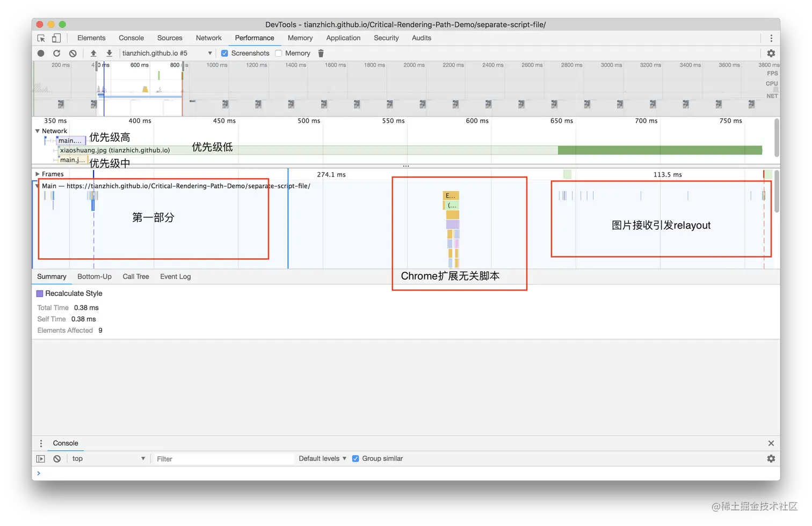This screenshot has height=526, width=812.
Task: Start recording with the record button
Action: click(41, 53)
